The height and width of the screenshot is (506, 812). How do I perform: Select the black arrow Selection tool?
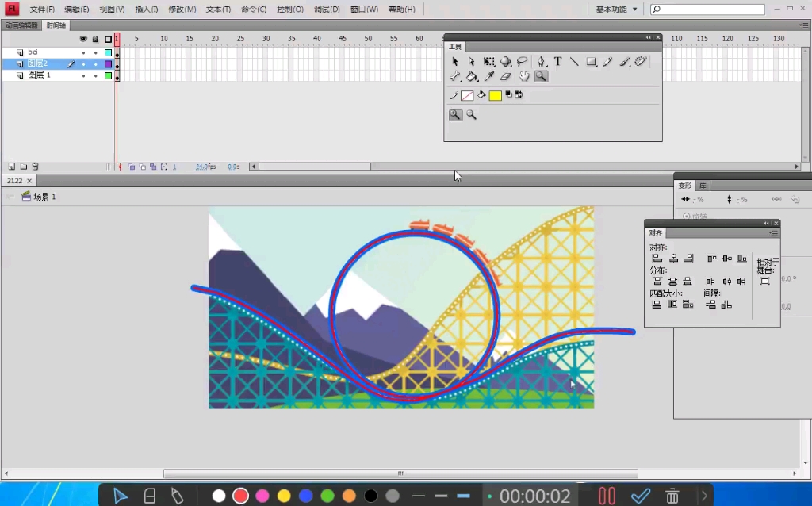click(454, 62)
